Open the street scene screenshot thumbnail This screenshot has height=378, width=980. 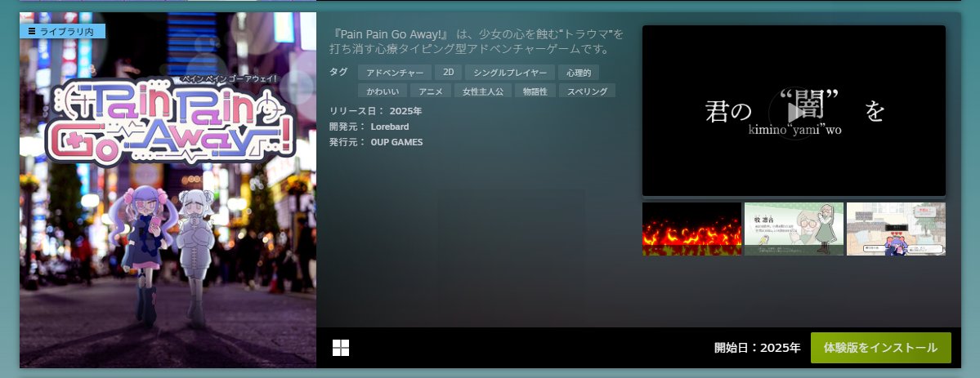coord(896,229)
